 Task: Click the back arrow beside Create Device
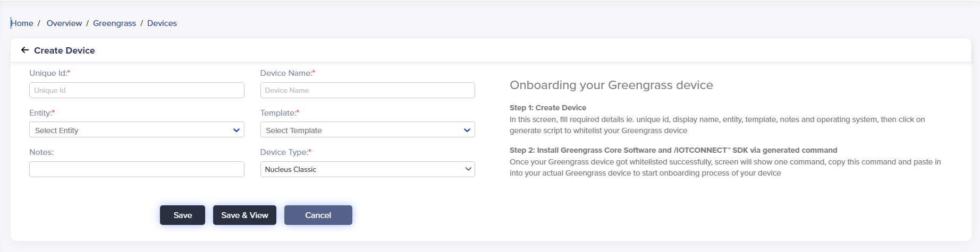point(24,50)
